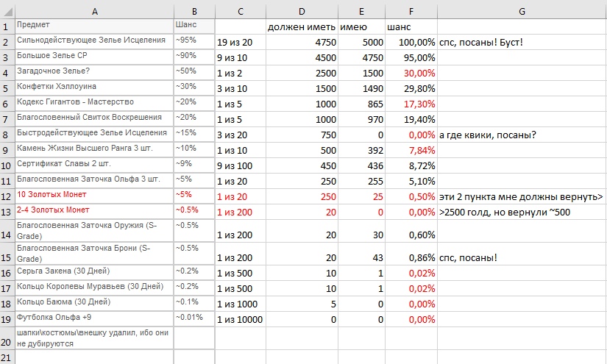Select the 'Загадочное Зелье?' cell
The width and height of the screenshot is (607, 364).
point(93,71)
